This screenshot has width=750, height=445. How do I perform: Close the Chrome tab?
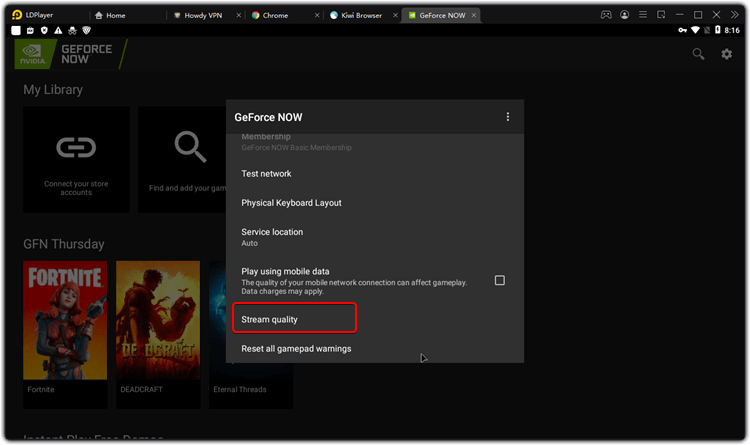pos(317,15)
